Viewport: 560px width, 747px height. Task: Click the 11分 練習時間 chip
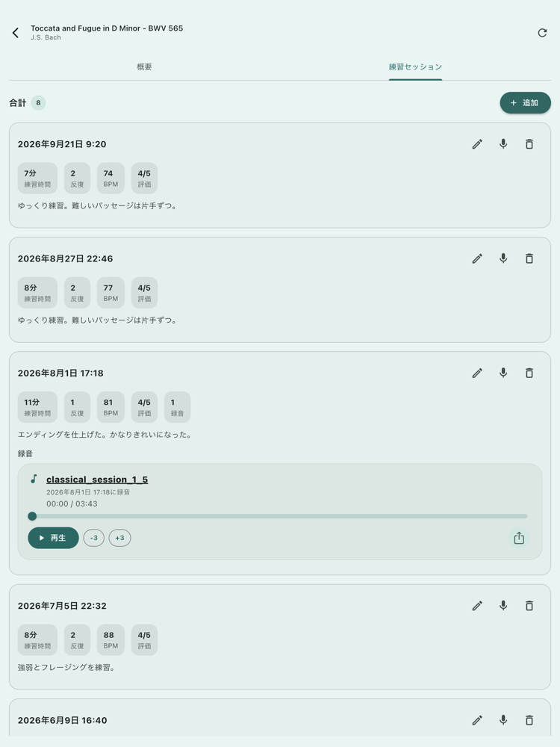coord(37,407)
